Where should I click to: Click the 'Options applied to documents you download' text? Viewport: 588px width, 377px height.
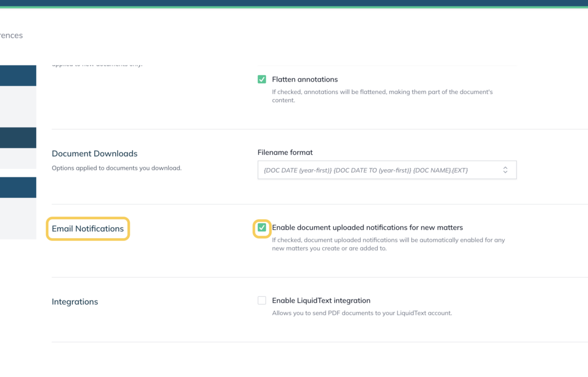click(117, 168)
